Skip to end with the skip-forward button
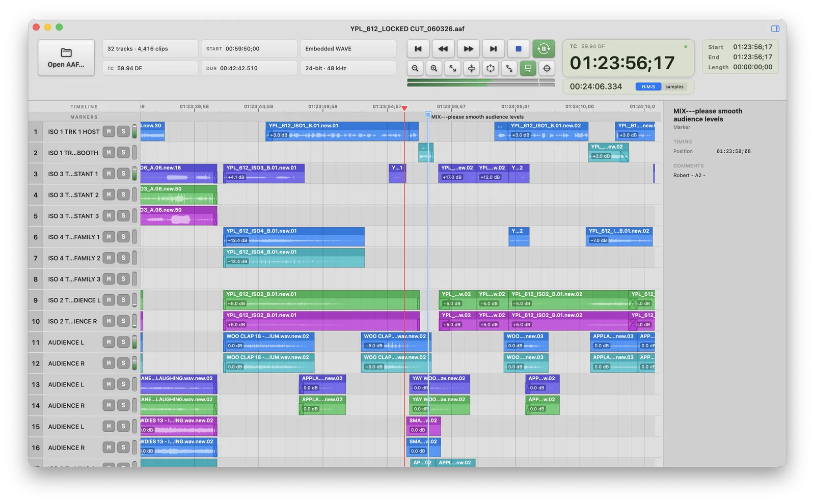815x504 pixels. (493, 49)
